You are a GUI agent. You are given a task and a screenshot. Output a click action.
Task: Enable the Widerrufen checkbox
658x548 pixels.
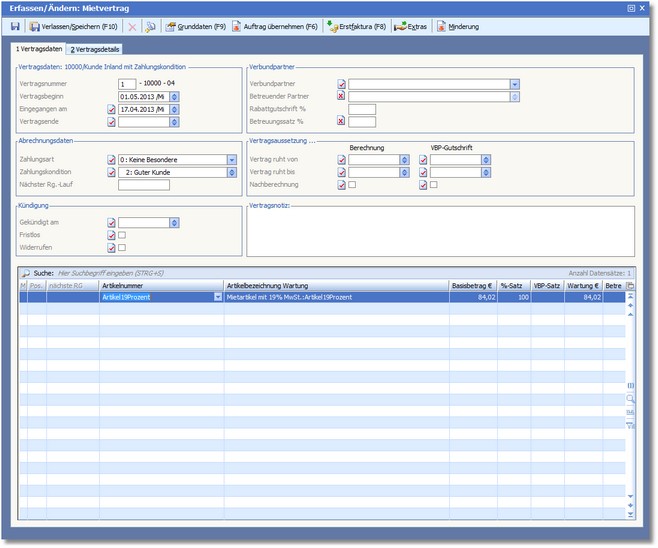122,247
